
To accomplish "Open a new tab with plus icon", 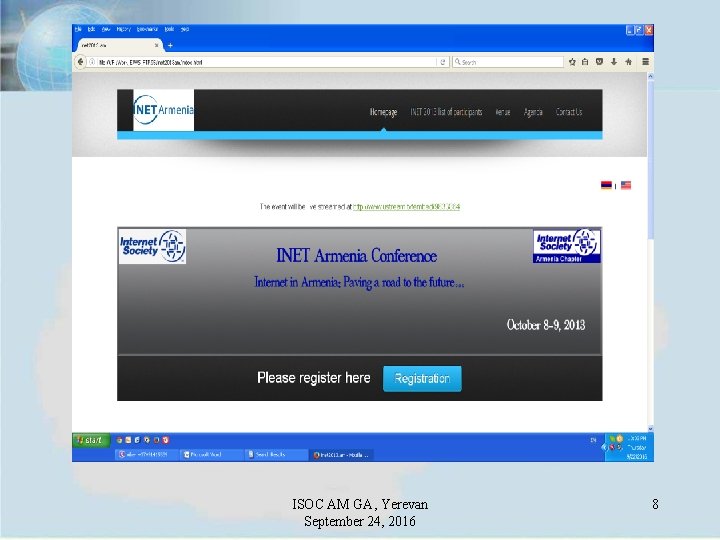I will point(170,45).
